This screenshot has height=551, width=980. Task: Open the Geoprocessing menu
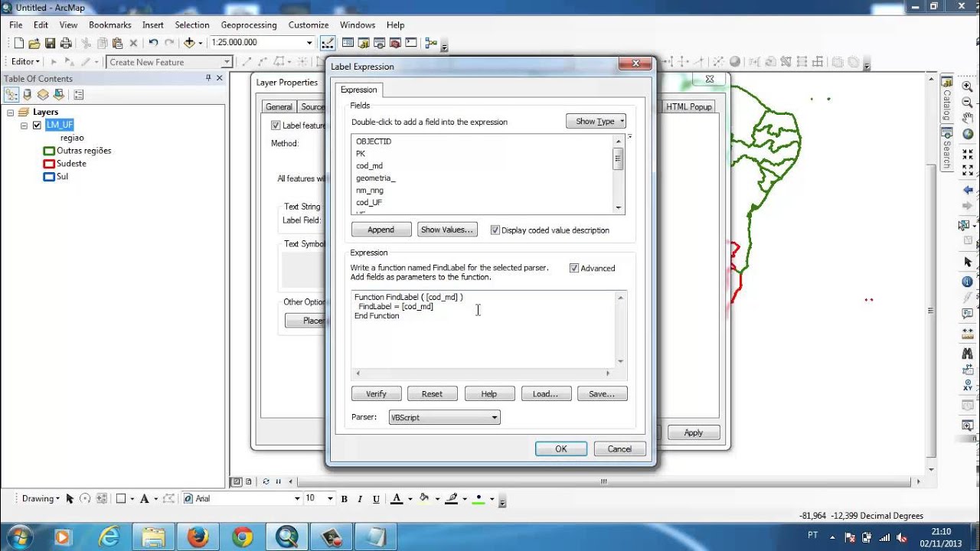click(249, 25)
